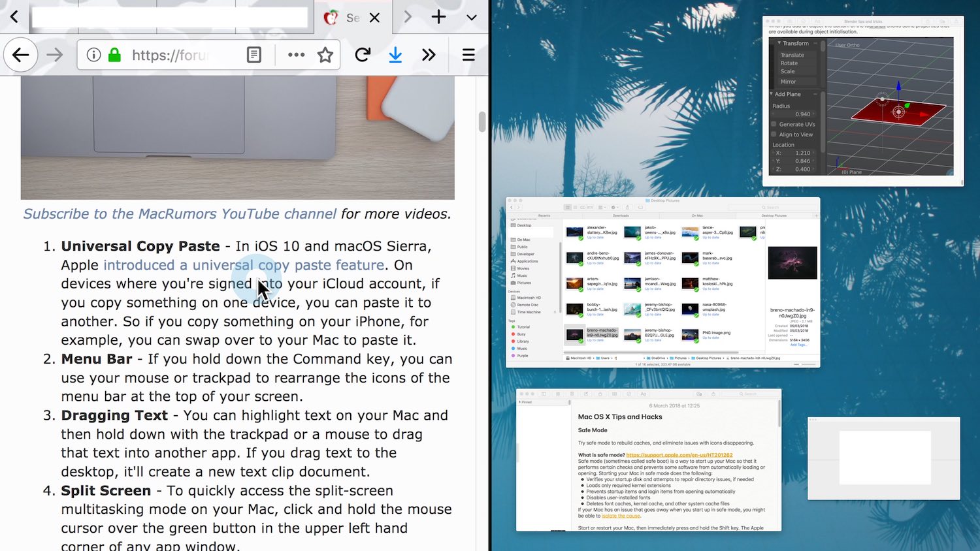Open the support.apple.com link in the note
The height and width of the screenshot is (551, 980).
pos(679,455)
